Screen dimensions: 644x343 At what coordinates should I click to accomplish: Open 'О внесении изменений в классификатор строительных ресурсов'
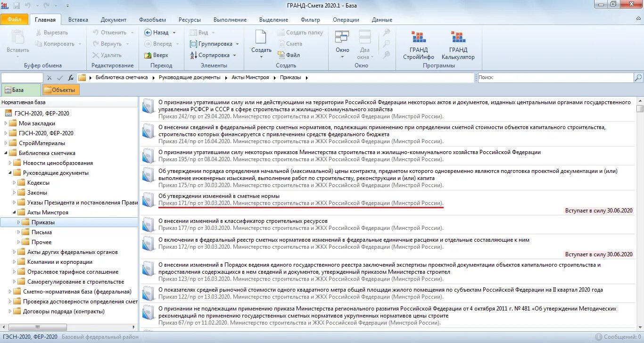click(243, 221)
